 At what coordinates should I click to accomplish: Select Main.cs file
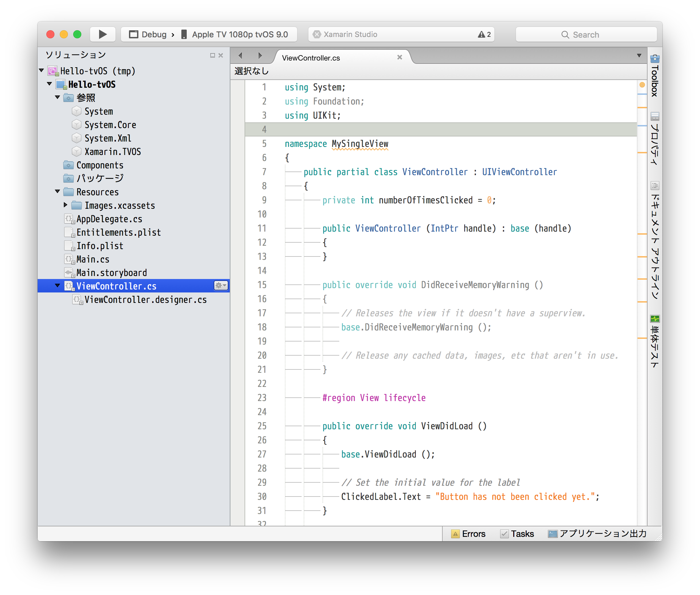93,260
